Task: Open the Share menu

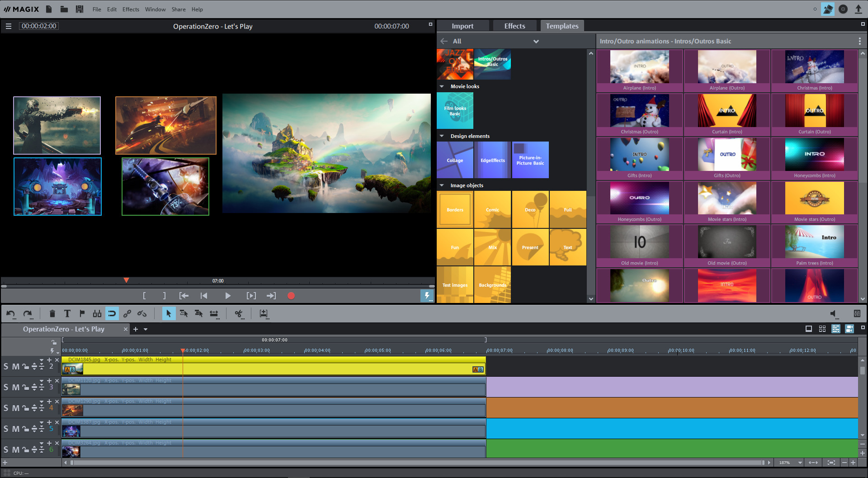Action: [178, 9]
